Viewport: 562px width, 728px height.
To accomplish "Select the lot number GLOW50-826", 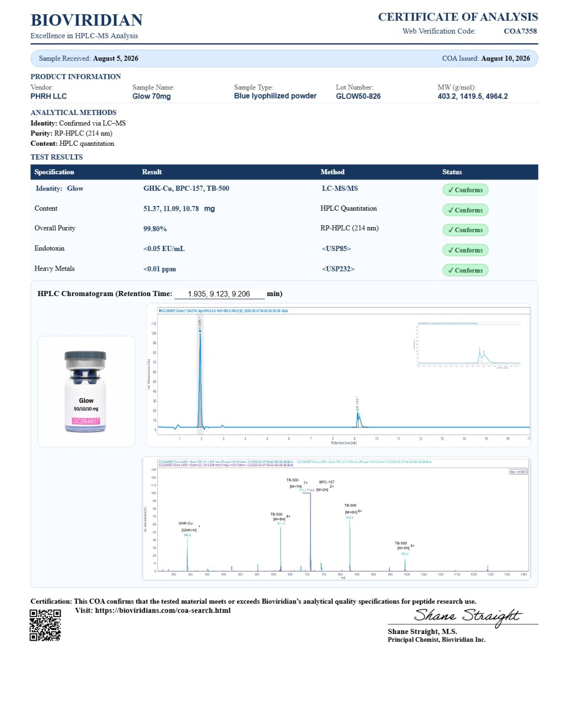I will (x=358, y=96).
